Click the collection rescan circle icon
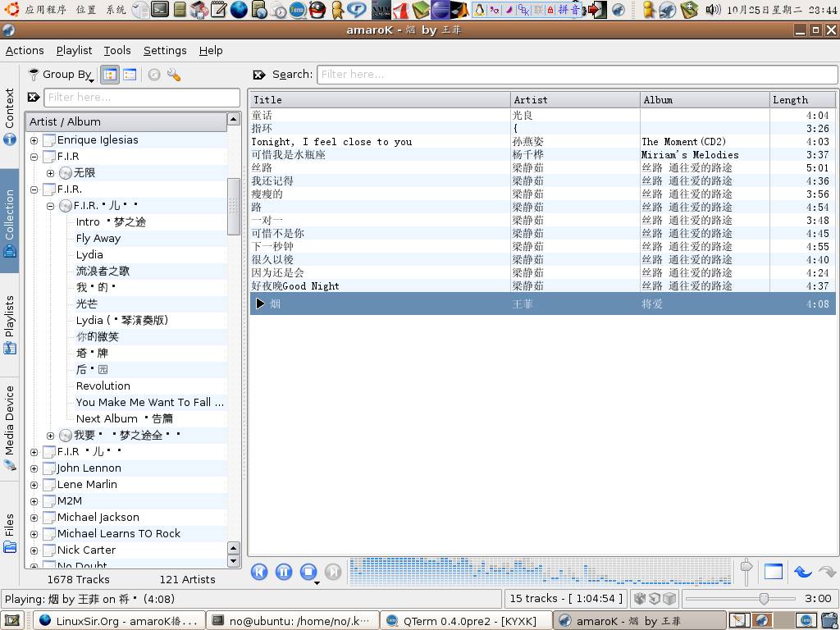This screenshot has height=630, width=840. tap(154, 75)
